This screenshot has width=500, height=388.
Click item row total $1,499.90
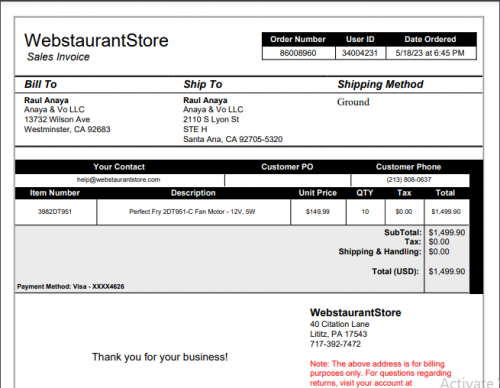pyautogui.click(x=446, y=212)
